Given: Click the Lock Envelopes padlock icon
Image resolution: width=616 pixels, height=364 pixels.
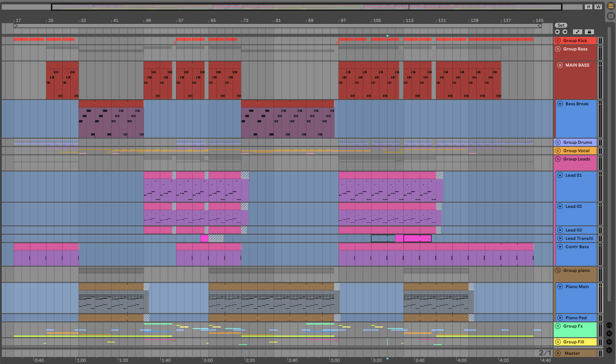Looking at the screenshot, I should (589, 32).
